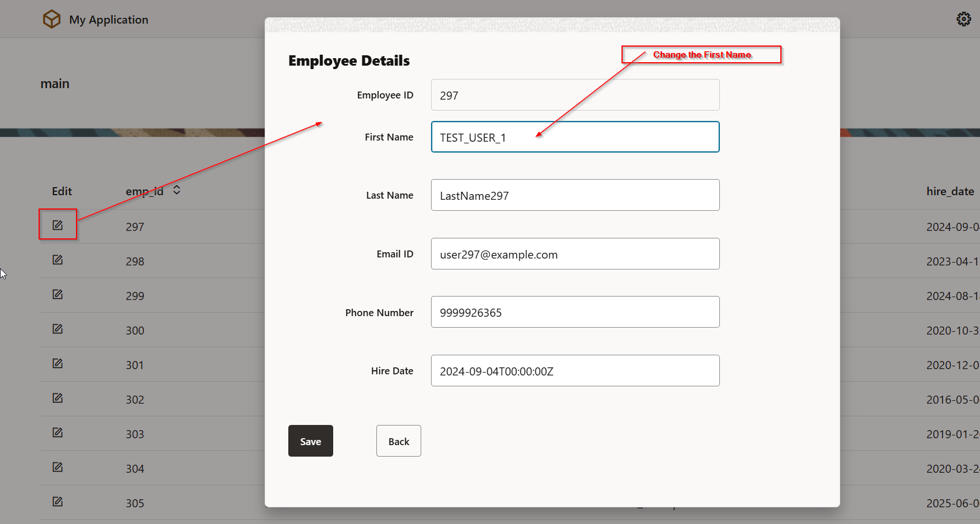Image resolution: width=980 pixels, height=524 pixels.
Task: Click the Employee ID field
Action: click(x=575, y=95)
